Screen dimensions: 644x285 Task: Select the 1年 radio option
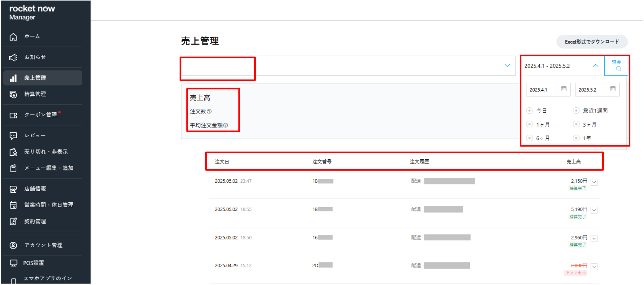[576, 138]
